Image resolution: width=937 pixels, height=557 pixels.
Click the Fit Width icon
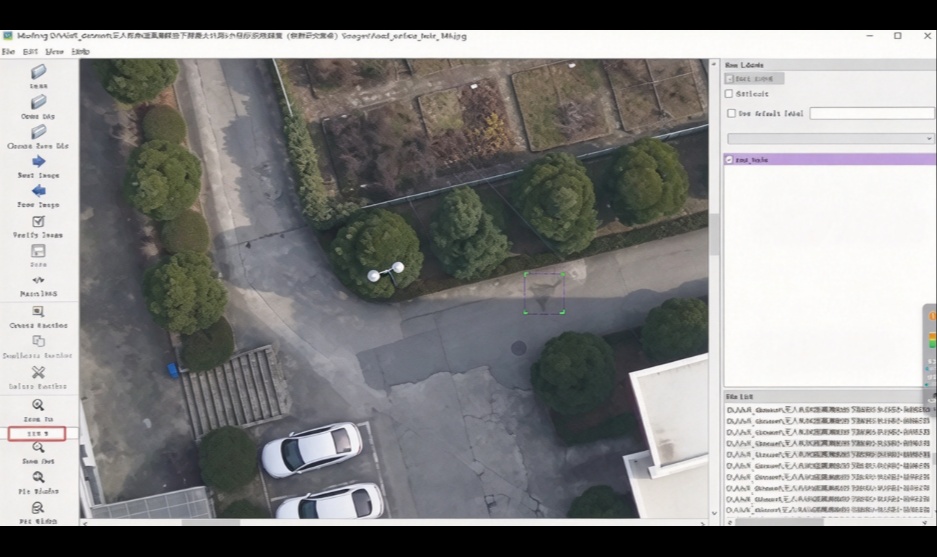point(38,508)
